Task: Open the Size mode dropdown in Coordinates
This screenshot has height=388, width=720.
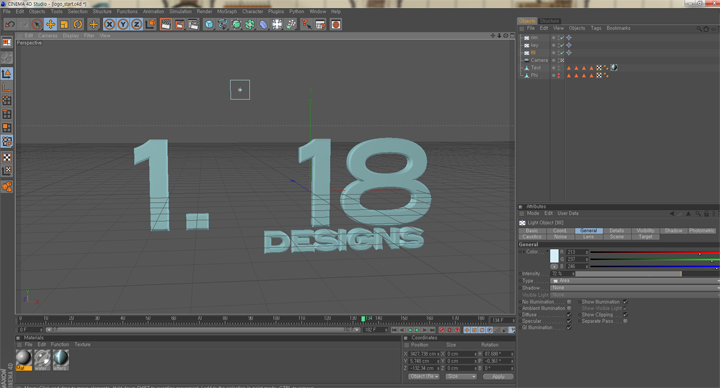Action: pos(461,377)
